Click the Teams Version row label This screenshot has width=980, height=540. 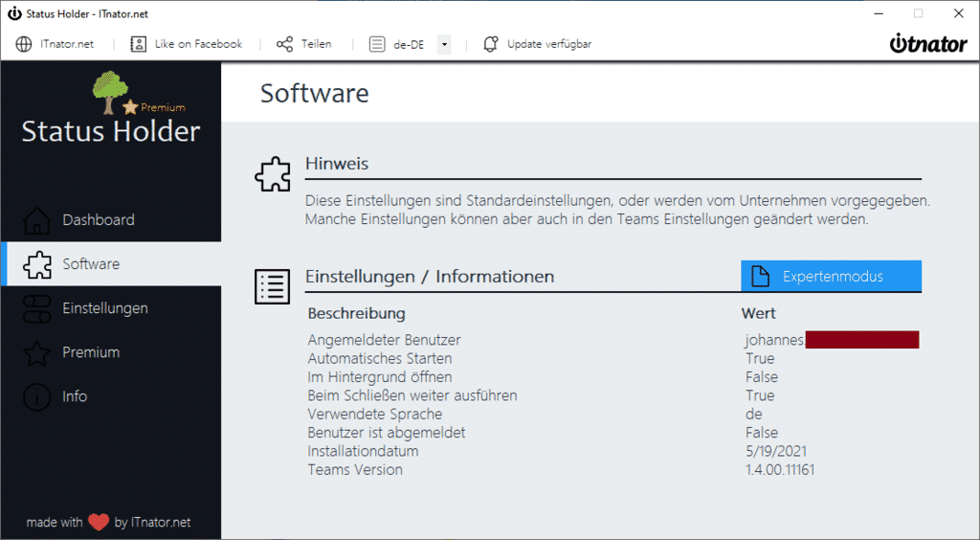355,470
